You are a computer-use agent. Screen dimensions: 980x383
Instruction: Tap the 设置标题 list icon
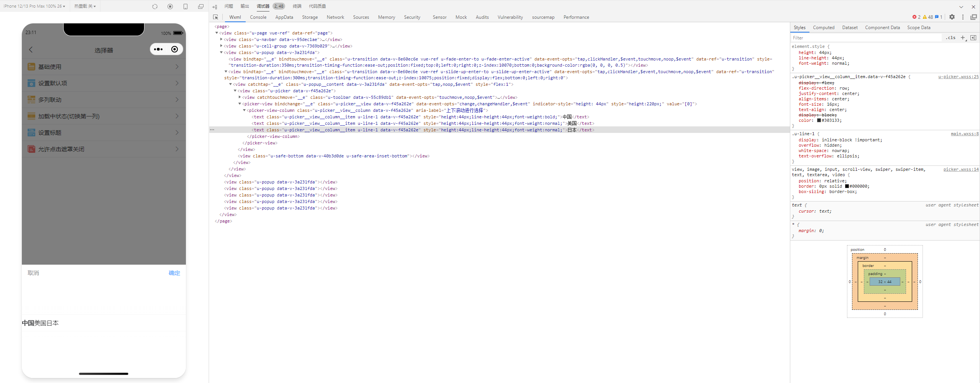(x=31, y=133)
